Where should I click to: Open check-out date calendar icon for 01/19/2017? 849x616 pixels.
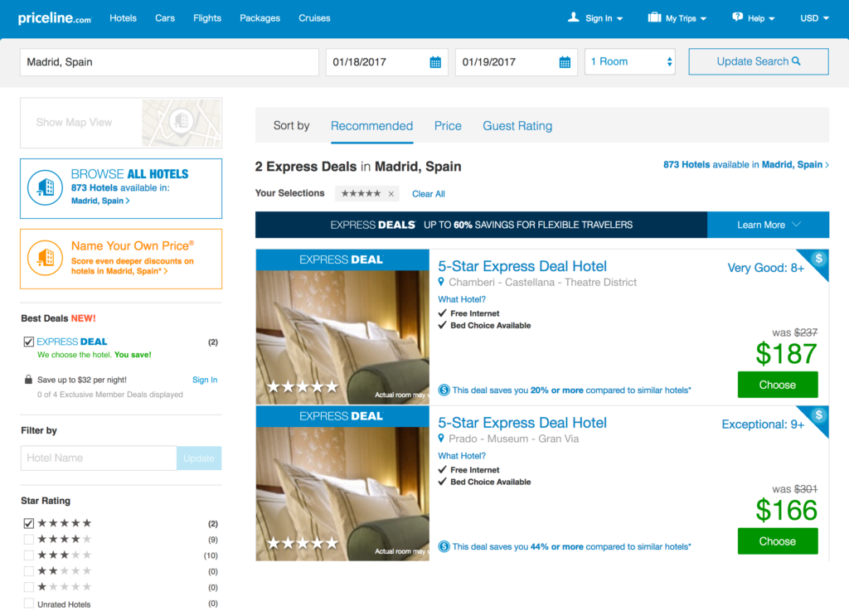(x=565, y=62)
